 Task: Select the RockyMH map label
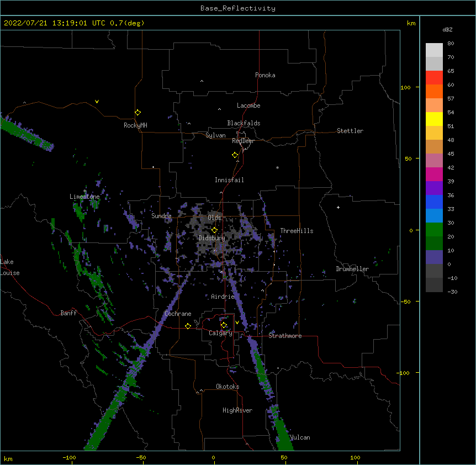pos(135,125)
